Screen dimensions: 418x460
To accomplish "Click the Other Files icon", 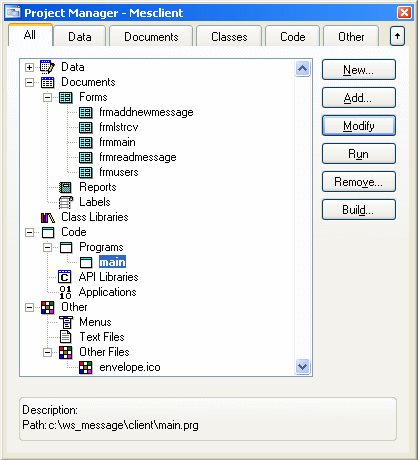I will (x=65, y=352).
